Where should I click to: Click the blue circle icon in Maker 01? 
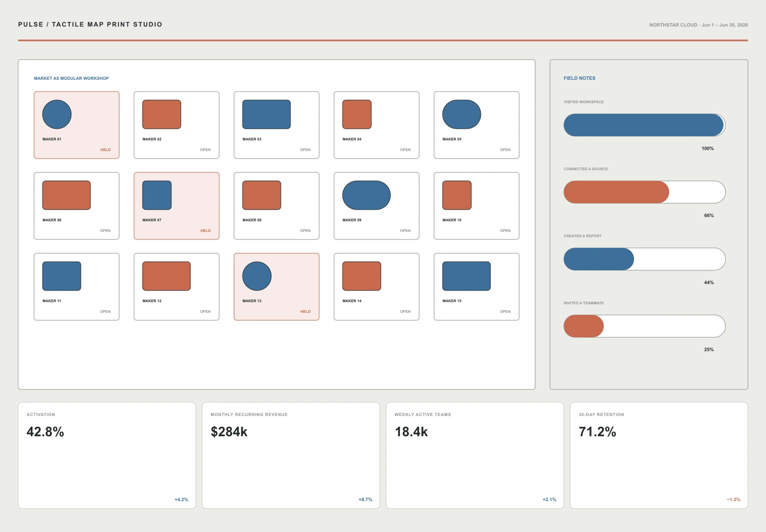pos(57,114)
